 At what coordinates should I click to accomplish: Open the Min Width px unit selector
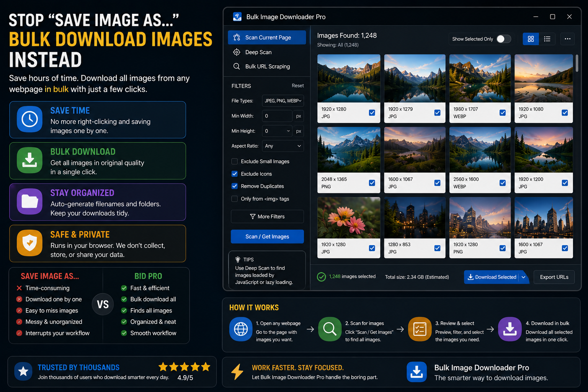tap(299, 116)
